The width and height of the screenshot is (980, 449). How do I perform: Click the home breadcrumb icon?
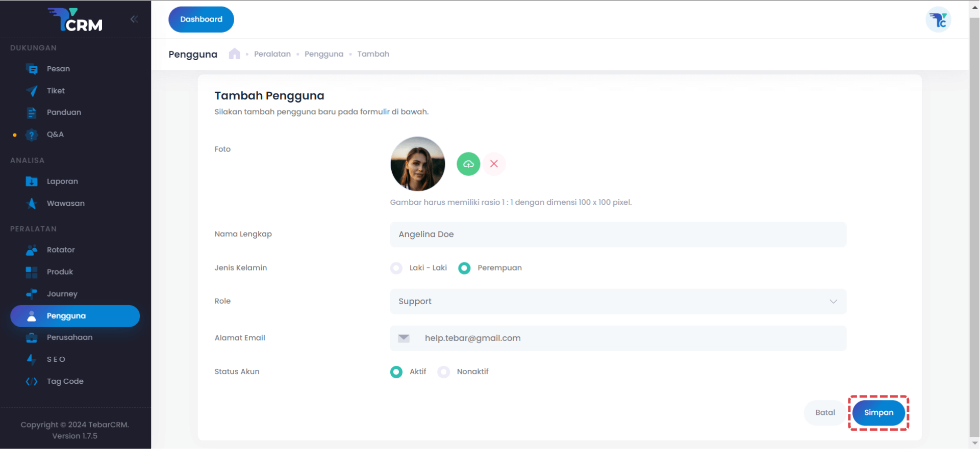(235, 54)
